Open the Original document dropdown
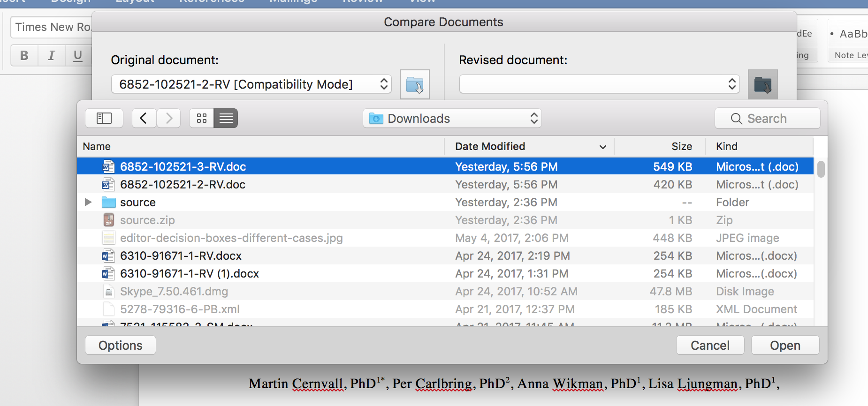This screenshot has height=406, width=868. pos(251,84)
